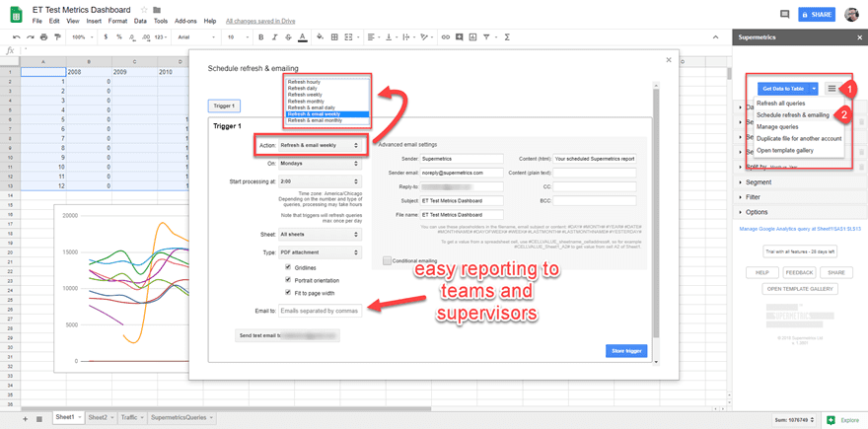Image resolution: width=868 pixels, height=429 pixels.
Task: Collapse the toolbar with the caret icon
Action: (715, 37)
